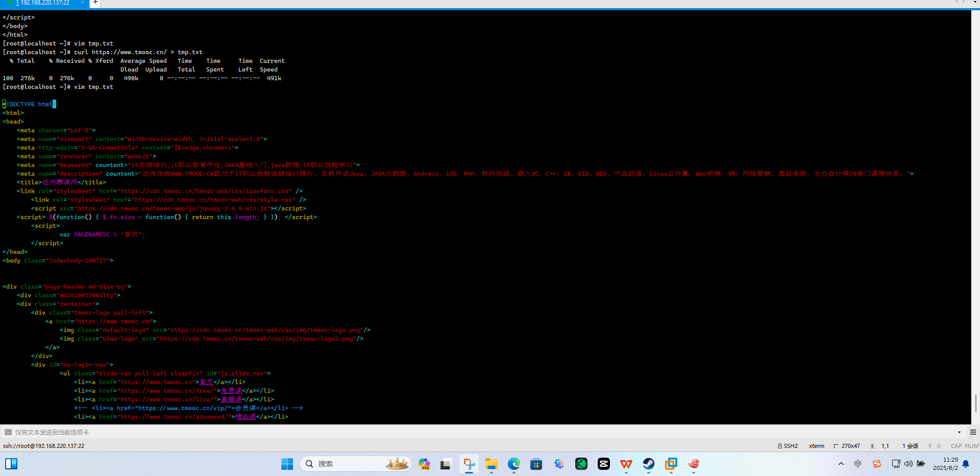Click the 'page-header md-blue-bg' class text

[x=85, y=287]
